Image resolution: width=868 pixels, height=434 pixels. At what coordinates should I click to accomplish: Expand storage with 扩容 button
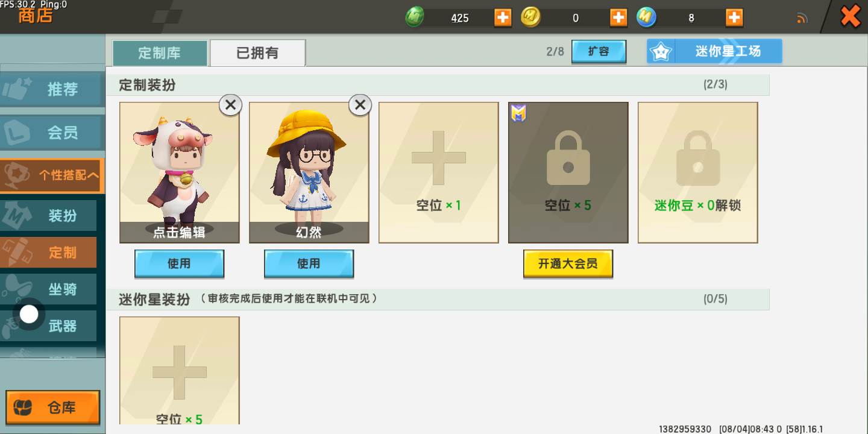(x=599, y=51)
